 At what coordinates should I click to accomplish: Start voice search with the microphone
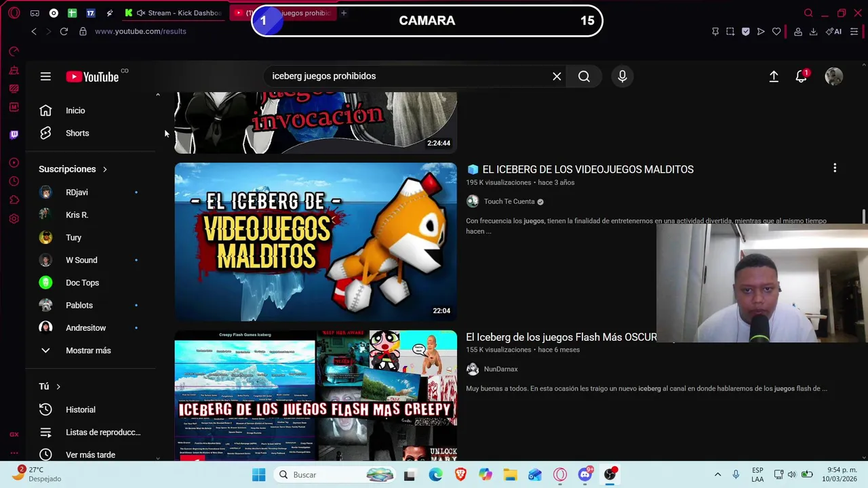pyautogui.click(x=623, y=77)
